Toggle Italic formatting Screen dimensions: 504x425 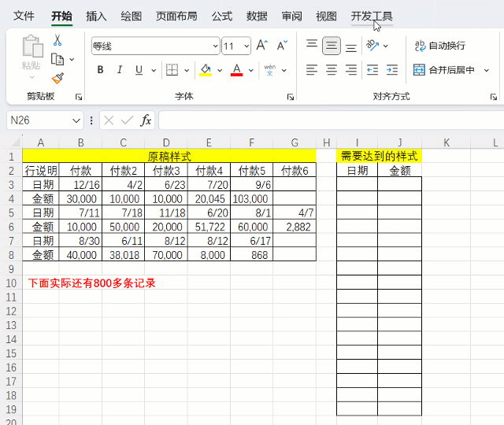[x=120, y=70]
